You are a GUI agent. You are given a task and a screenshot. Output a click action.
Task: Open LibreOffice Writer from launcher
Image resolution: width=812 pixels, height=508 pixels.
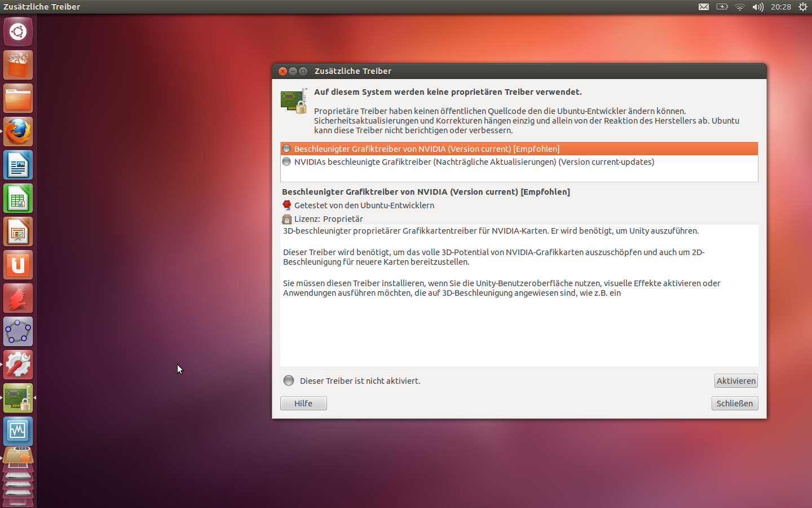coord(18,165)
